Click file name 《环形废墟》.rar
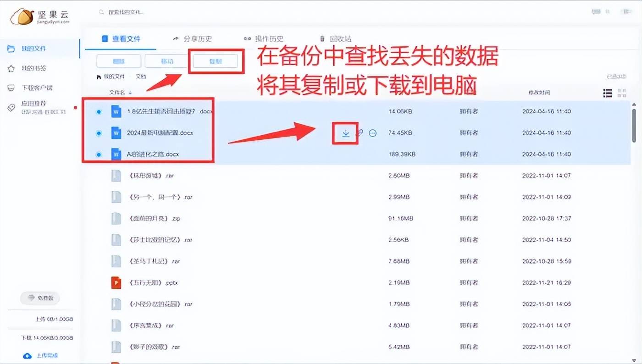The width and height of the screenshot is (642, 364). point(151,176)
